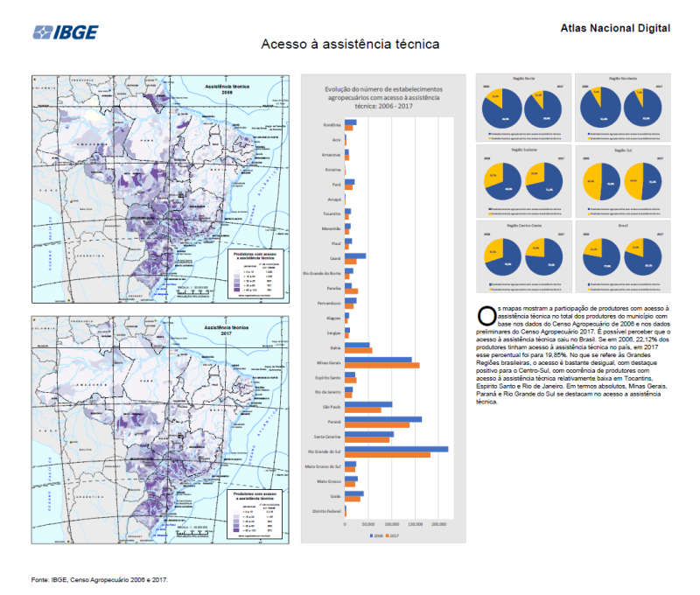Image resolution: width=700 pixels, height=595 pixels.
Task: Select the 'São Paulo' chart label
Action: pos(332,407)
